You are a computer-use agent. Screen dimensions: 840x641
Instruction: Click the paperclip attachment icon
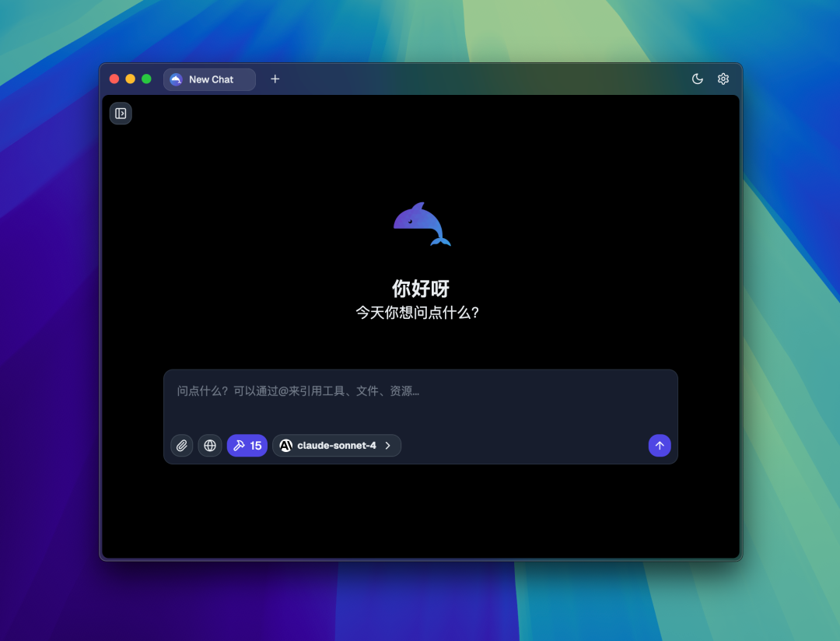[181, 445]
